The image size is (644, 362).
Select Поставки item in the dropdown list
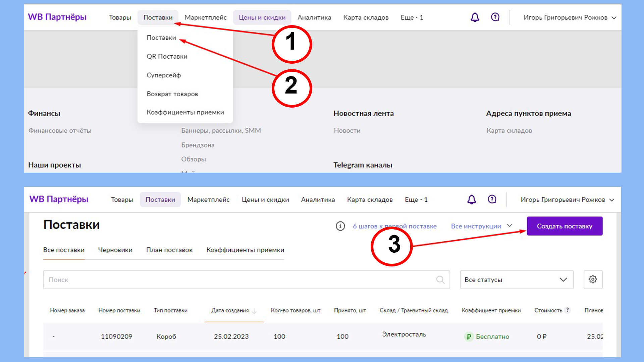(x=161, y=38)
